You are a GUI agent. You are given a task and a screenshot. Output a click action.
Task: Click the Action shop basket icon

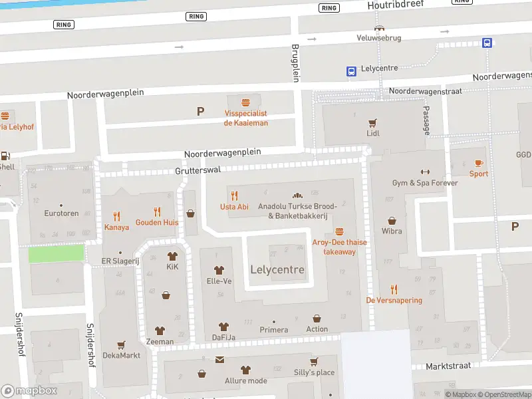click(x=317, y=319)
